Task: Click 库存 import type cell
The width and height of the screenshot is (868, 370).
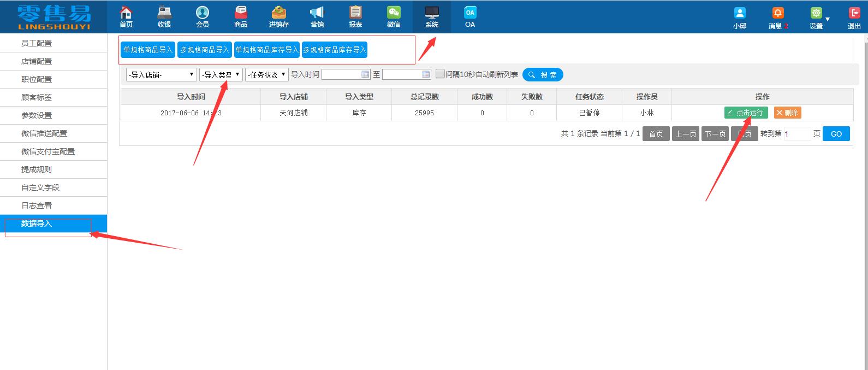Action: 359,113
